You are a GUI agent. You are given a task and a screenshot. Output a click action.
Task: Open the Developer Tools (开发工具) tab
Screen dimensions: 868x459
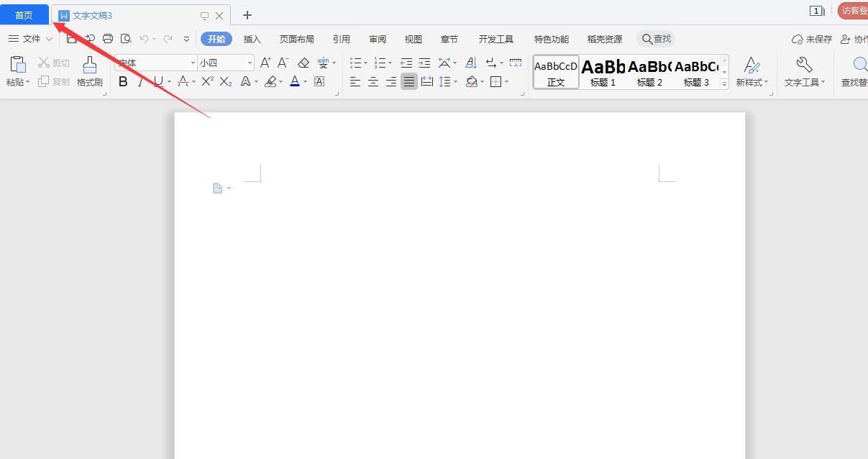(x=496, y=39)
